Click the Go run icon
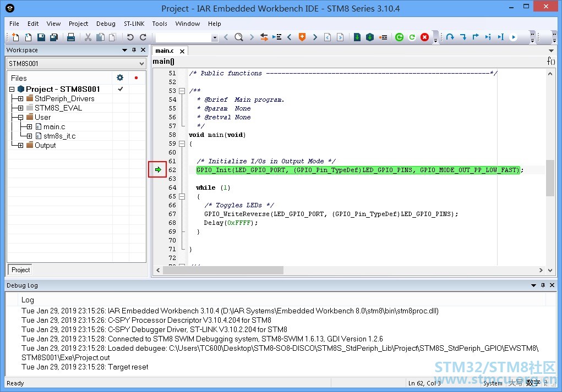562x392 pixels. [x=513, y=37]
